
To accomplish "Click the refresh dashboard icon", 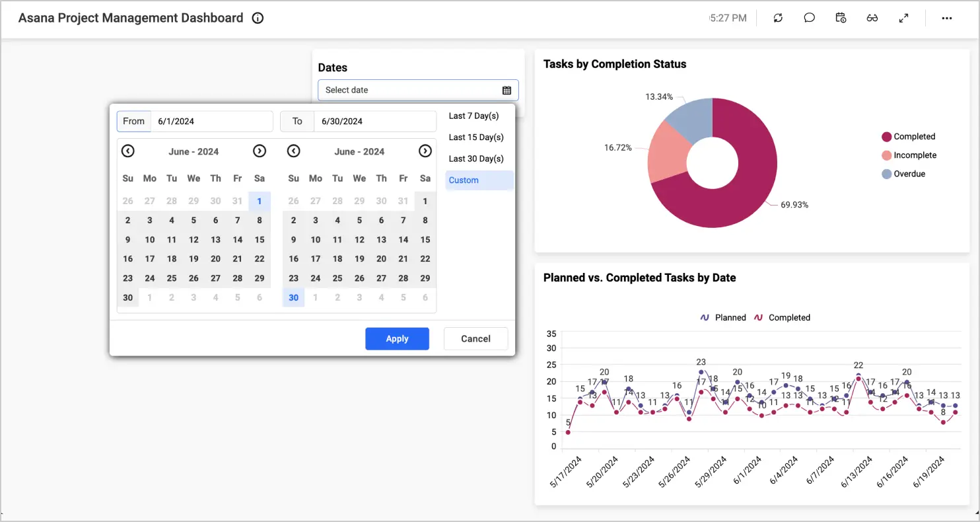I will (x=778, y=19).
